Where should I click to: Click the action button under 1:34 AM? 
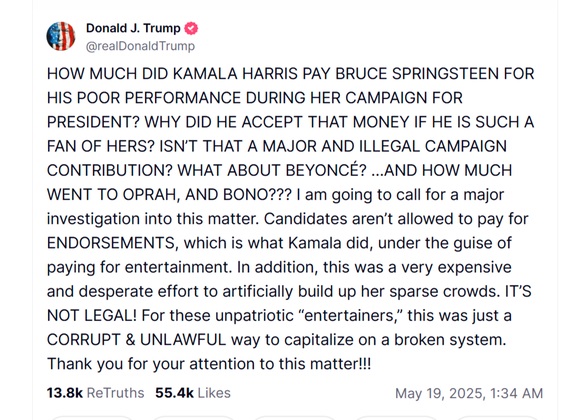[497, 418]
